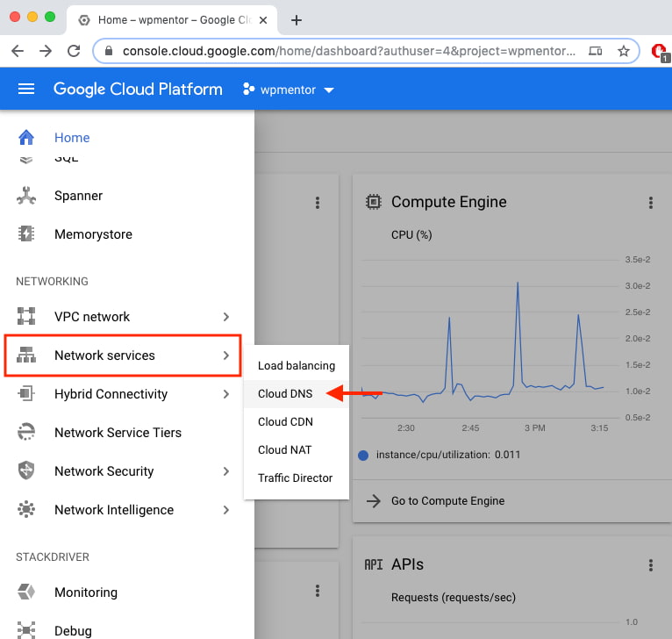Reload the page in the browser

coord(74,51)
